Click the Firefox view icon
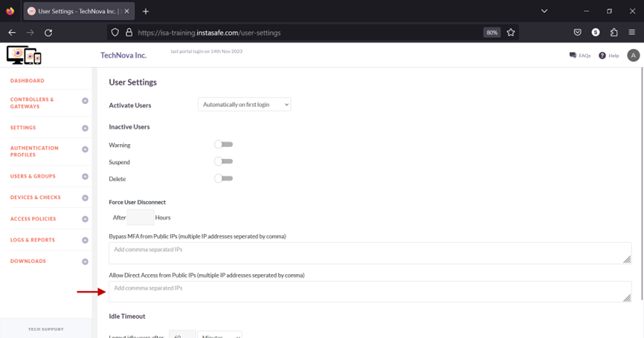Screen dimensions: 644x338 point(10,11)
